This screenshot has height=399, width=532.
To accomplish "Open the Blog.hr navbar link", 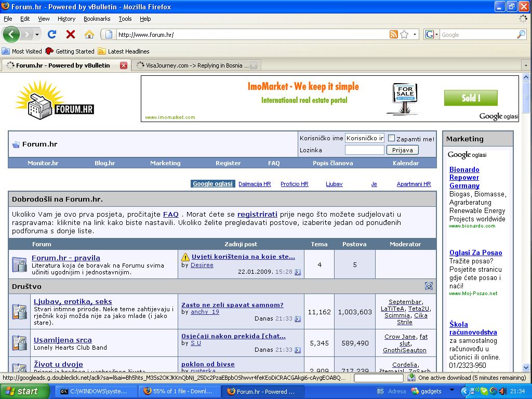I will point(105,163).
